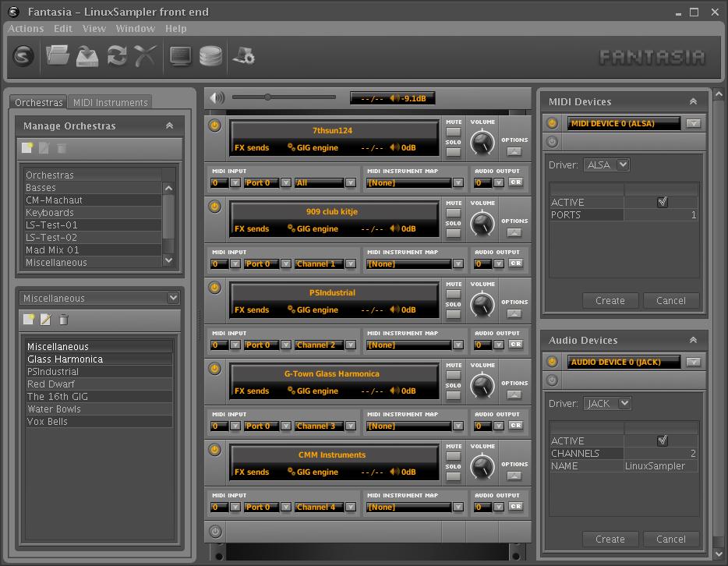Click the new orchestra icon under Manage Orchestras

[28, 148]
